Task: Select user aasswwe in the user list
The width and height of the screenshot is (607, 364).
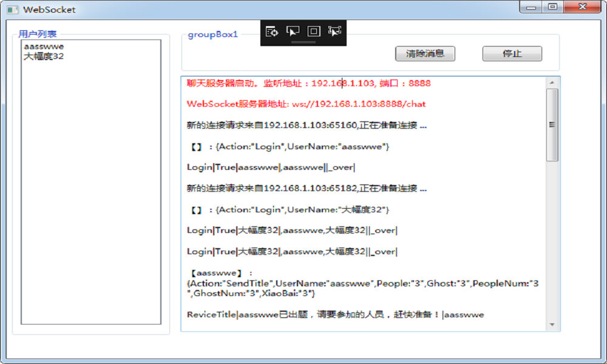Action: [x=44, y=47]
